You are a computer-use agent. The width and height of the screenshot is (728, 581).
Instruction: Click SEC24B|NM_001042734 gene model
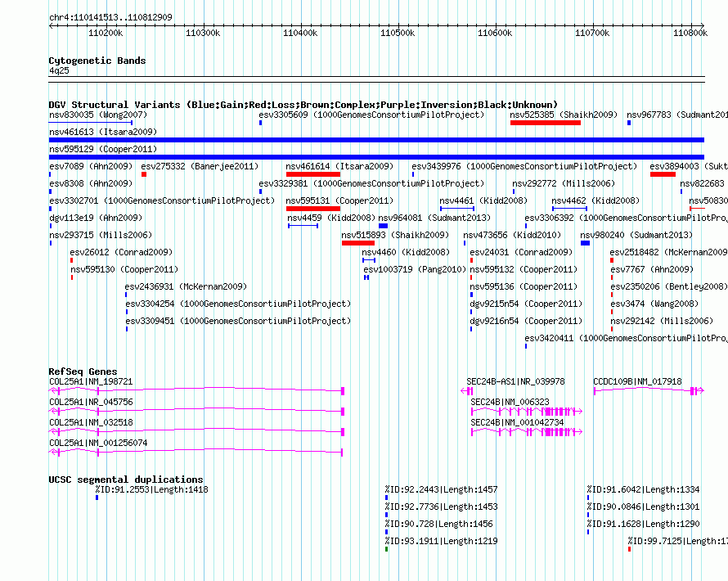[527, 432]
